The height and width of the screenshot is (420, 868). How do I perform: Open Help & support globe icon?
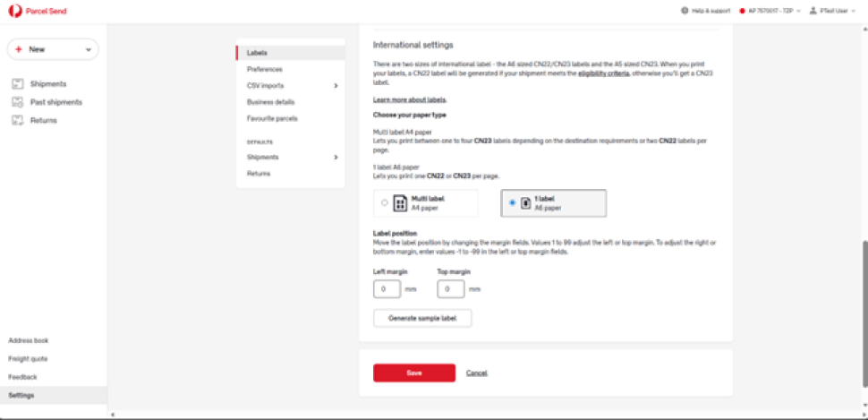coord(685,11)
